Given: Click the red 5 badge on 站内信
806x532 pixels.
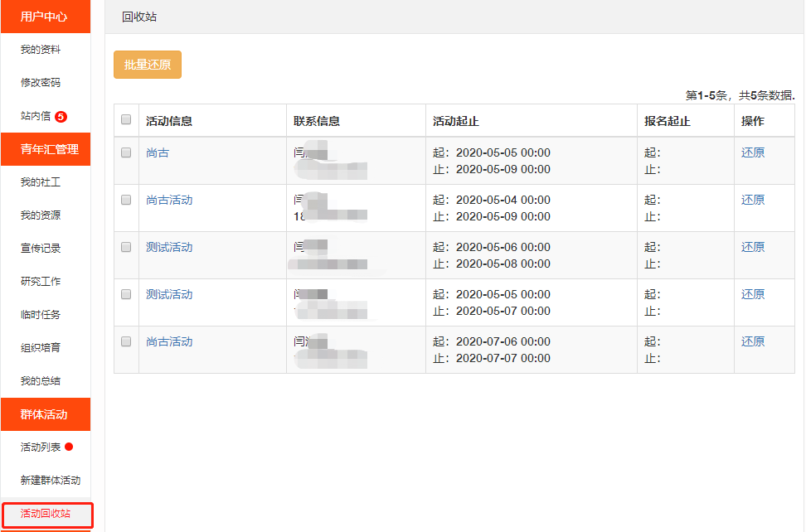Looking at the screenshot, I should point(61,117).
